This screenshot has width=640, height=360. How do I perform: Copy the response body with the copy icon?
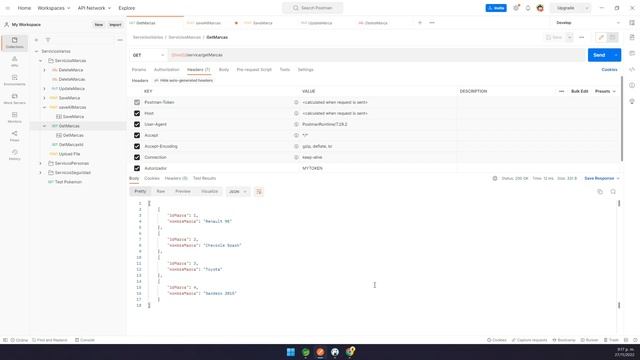point(600,191)
